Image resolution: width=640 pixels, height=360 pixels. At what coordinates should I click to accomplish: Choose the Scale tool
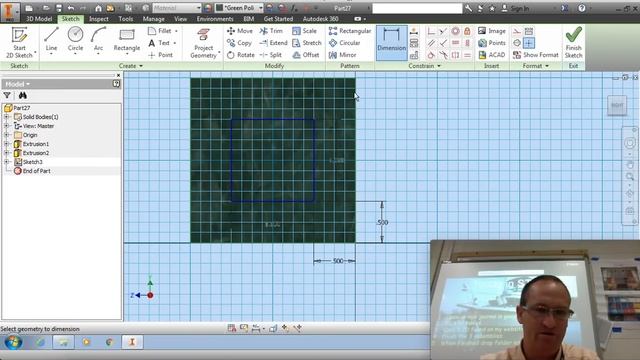tap(304, 31)
